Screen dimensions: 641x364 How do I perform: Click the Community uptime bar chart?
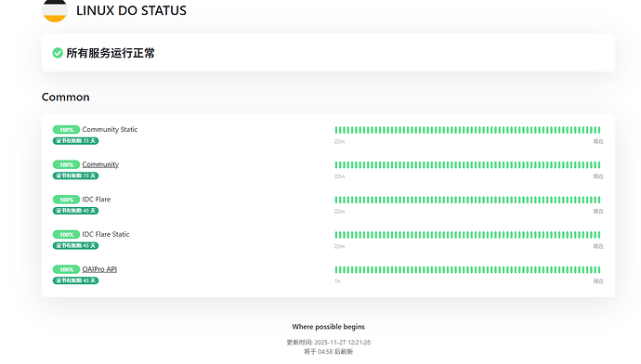tap(467, 165)
